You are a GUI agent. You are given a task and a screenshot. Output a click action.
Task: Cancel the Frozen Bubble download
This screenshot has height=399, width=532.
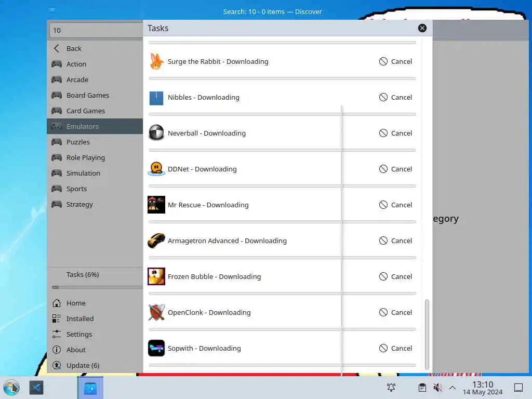tap(395, 276)
